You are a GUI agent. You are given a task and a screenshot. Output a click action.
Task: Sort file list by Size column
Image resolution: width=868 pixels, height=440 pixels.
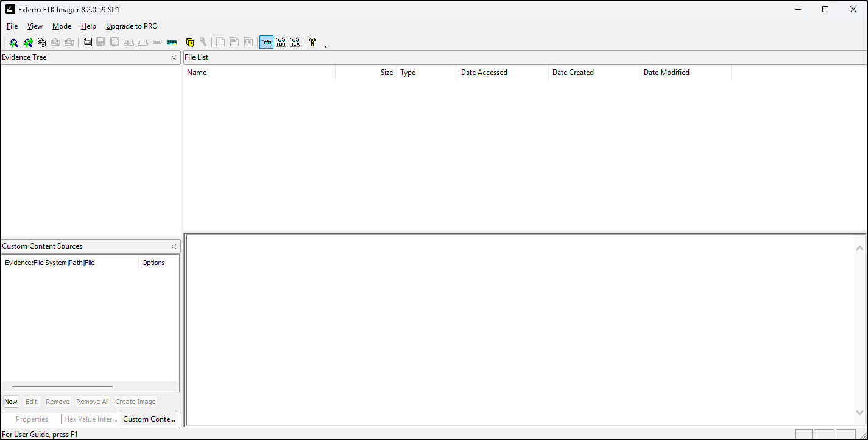click(x=366, y=73)
